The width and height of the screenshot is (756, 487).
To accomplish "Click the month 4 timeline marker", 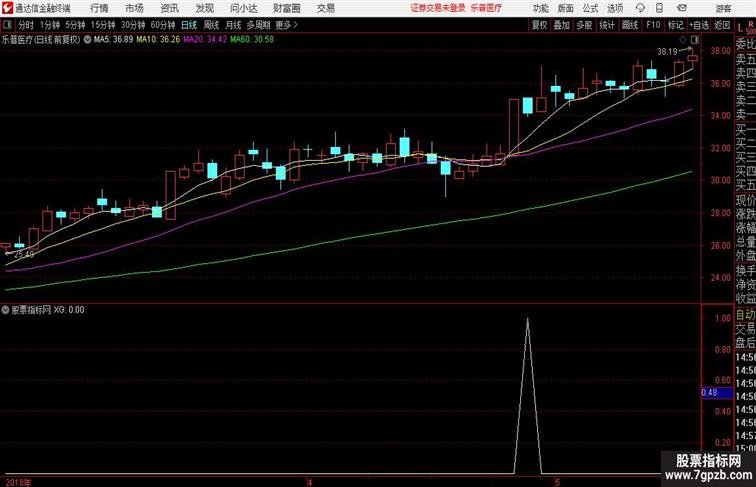I will 310,482.
